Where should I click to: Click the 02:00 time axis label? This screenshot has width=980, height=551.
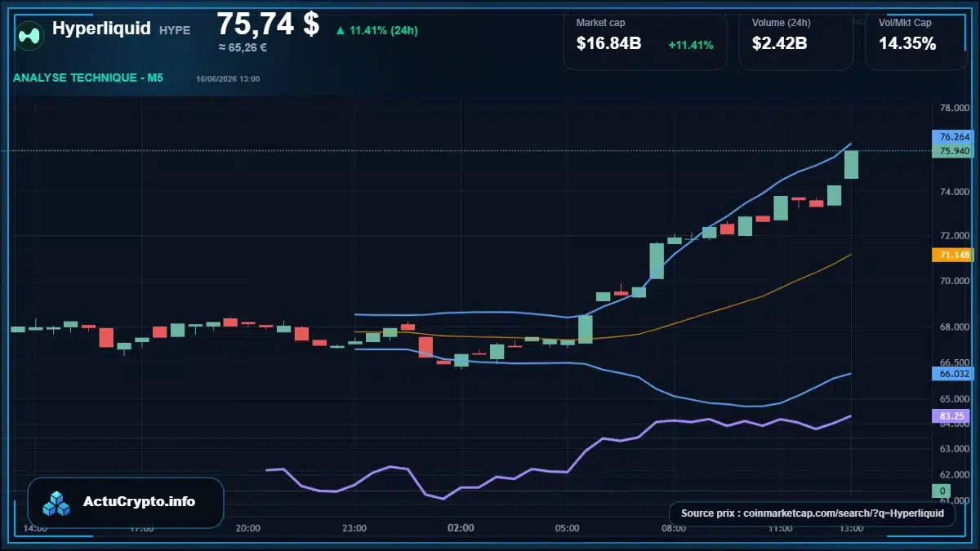pos(461,528)
